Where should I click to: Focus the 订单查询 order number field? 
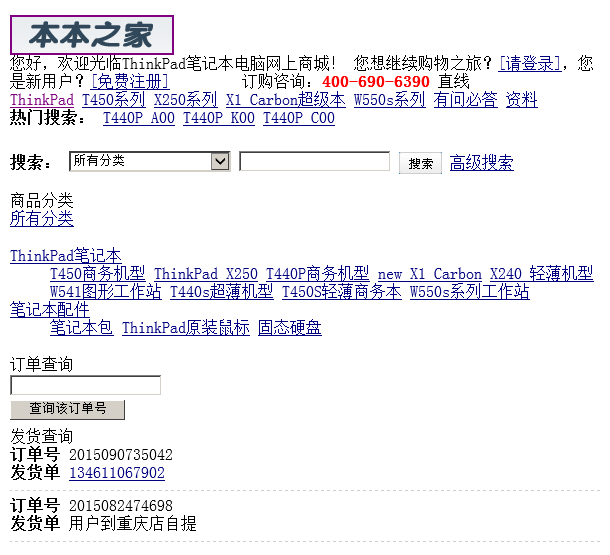(x=86, y=385)
